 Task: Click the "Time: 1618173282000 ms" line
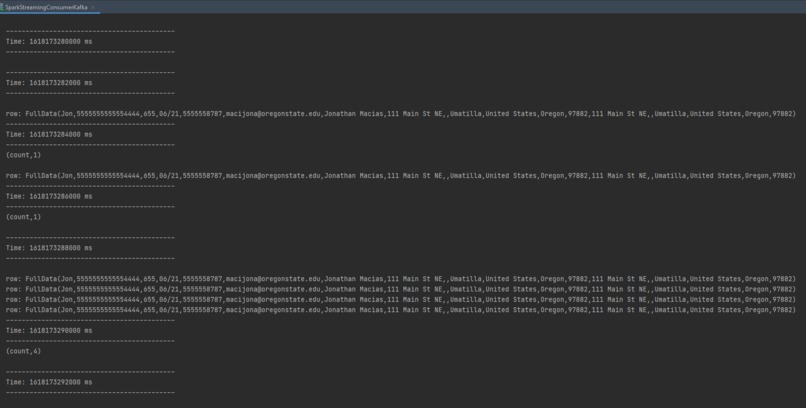pyautogui.click(x=49, y=83)
